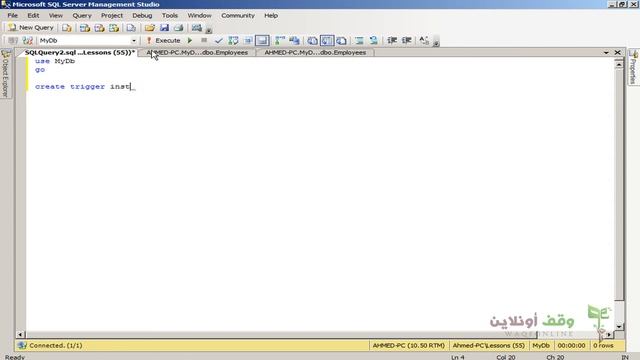
Task: Select the SQLQuery2.sql document tab
Action: [x=79, y=52]
